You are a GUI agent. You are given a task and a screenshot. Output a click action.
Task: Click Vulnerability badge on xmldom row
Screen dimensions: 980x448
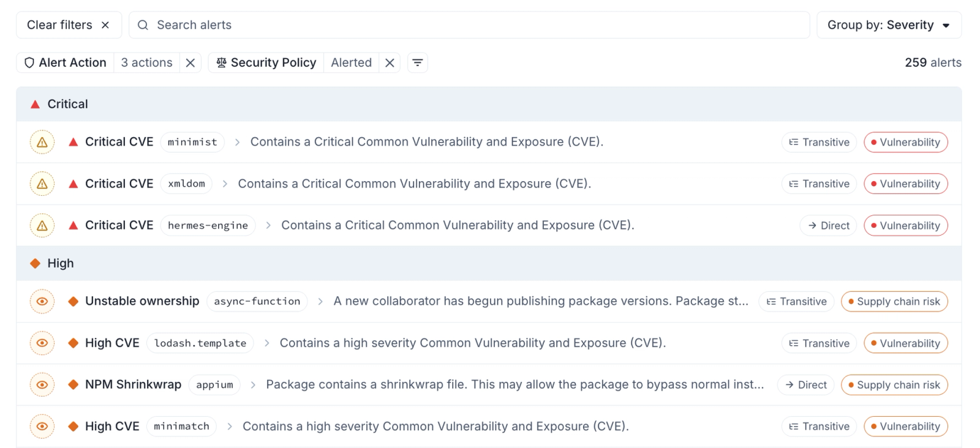point(906,184)
